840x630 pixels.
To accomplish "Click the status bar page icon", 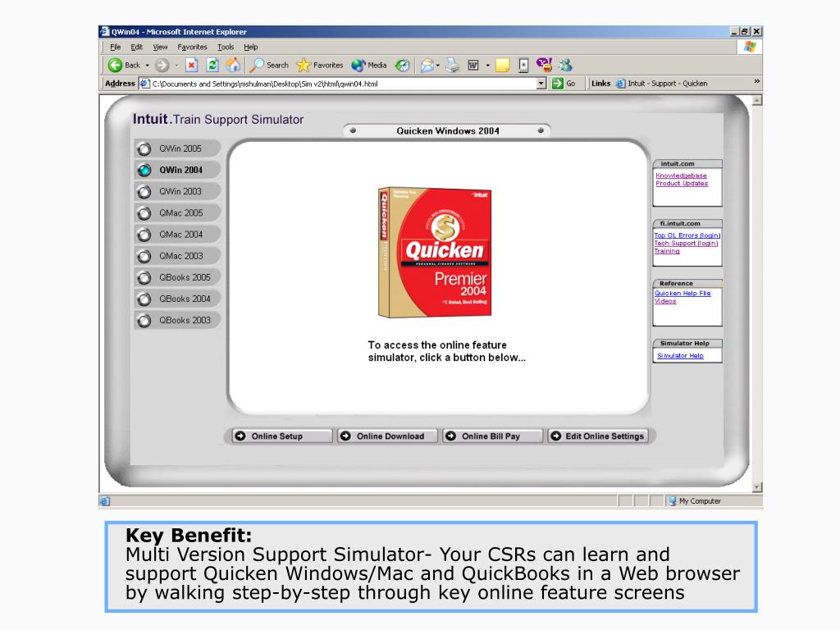I will (x=104, y=501).
